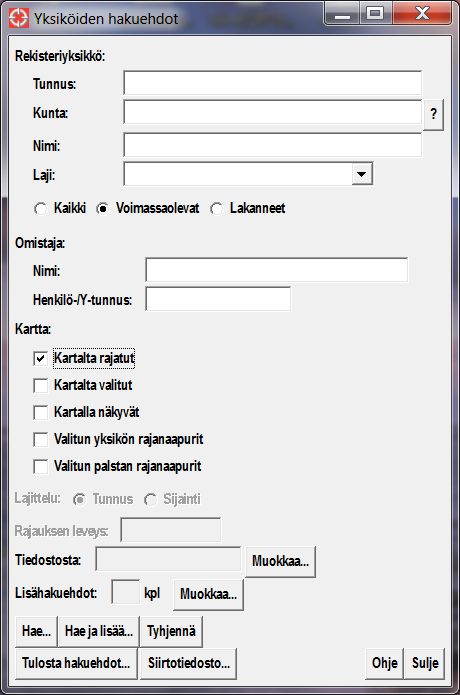Focus the Omistaja Nimi text field

(277, 270)
